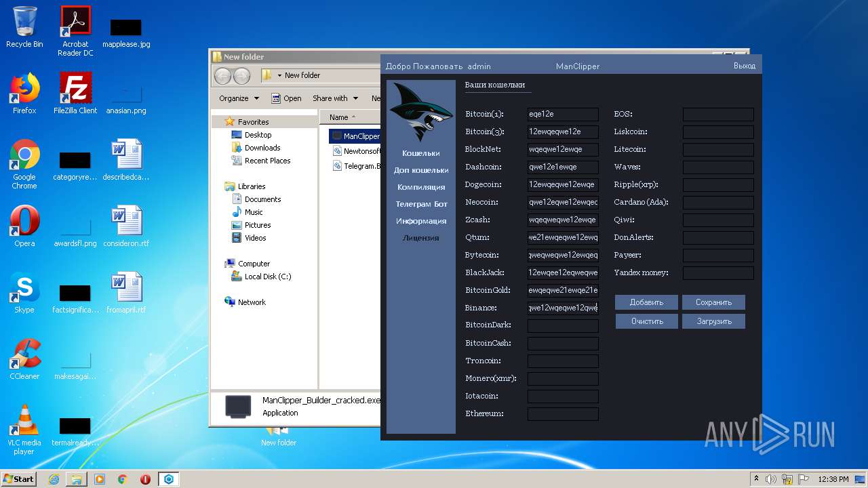Select the Telegram.B... file in Explorer
868x488 pixels.
357,166
